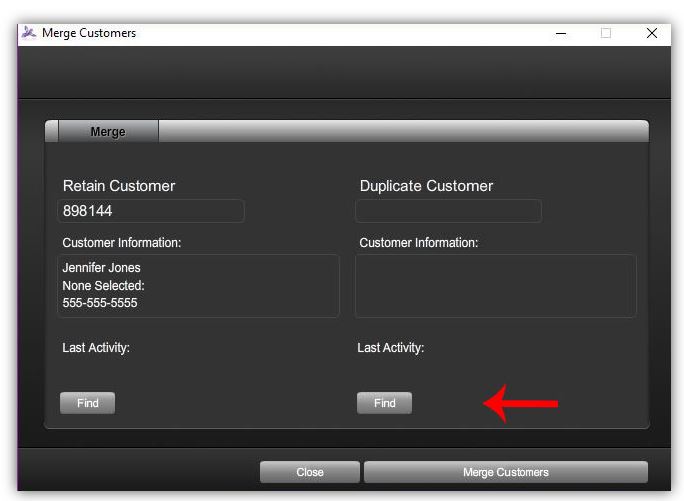Viewport: 684px width, 501px height.
Task: Click the Duplicate Customer information box
Action: tap(496, 286)
